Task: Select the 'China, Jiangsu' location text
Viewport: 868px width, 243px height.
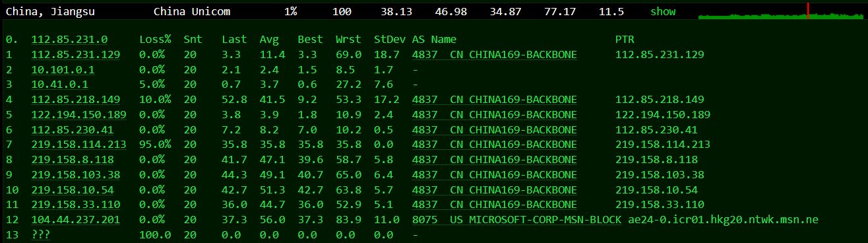Action: tap(49, 12)
